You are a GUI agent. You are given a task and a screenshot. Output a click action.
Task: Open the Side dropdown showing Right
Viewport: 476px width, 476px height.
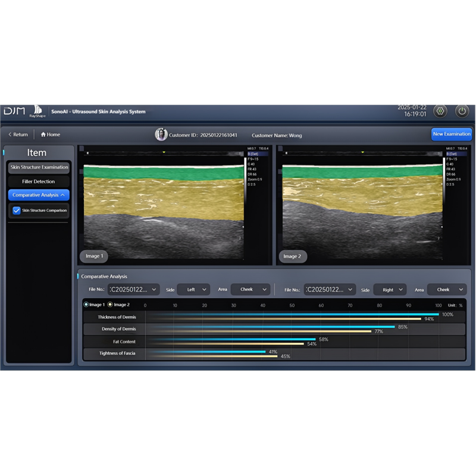(x=390, y=289)
